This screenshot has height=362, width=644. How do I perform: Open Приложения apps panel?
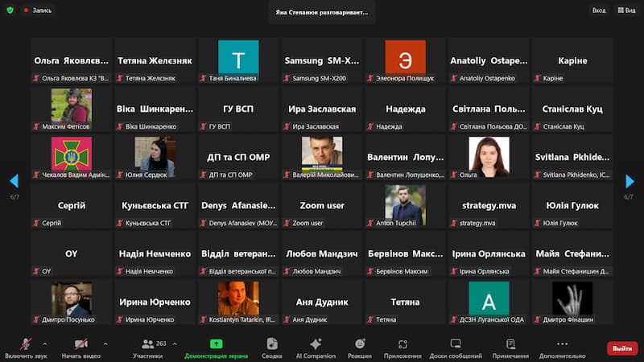click(x=402, y=347)
